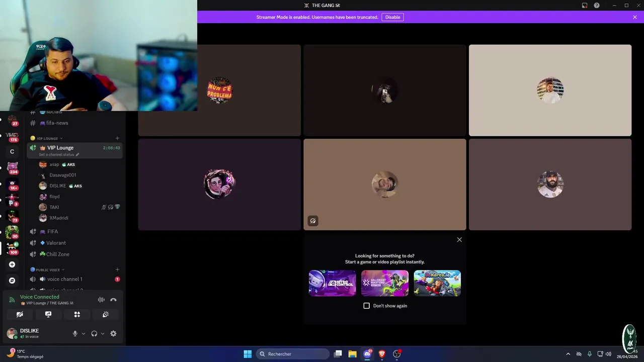Show hidden system tray icons

(x=568, y=354)
